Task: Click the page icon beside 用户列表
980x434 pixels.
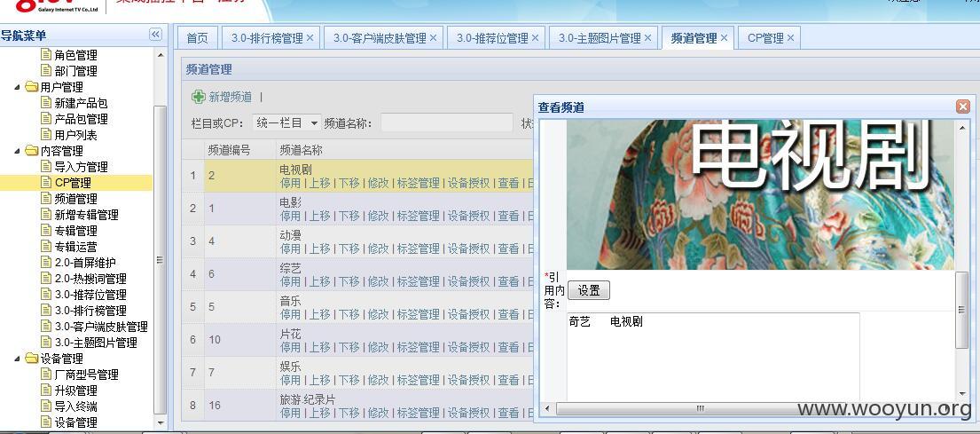Action: click(46, 134)
